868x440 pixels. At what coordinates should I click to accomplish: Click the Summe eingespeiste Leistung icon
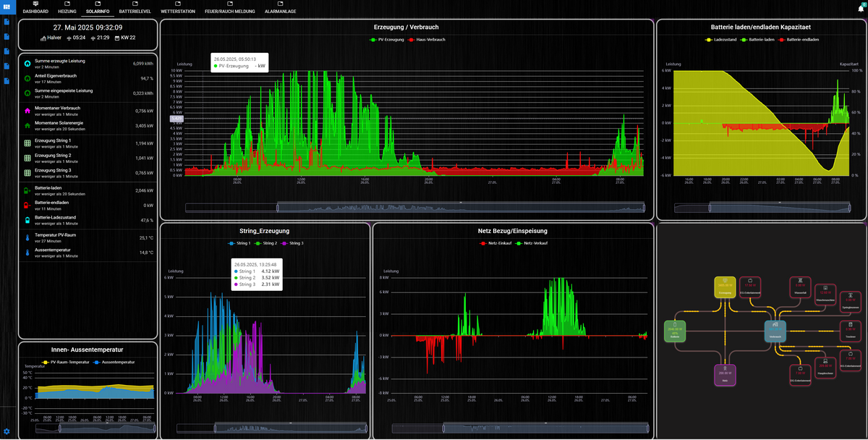[27, 93]
